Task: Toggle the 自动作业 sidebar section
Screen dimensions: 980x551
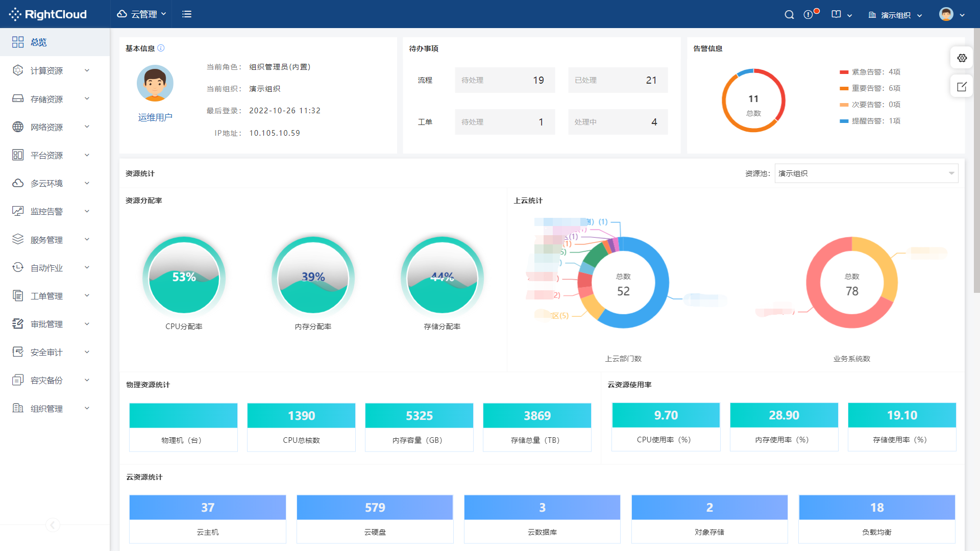Action: pos(51,267)
